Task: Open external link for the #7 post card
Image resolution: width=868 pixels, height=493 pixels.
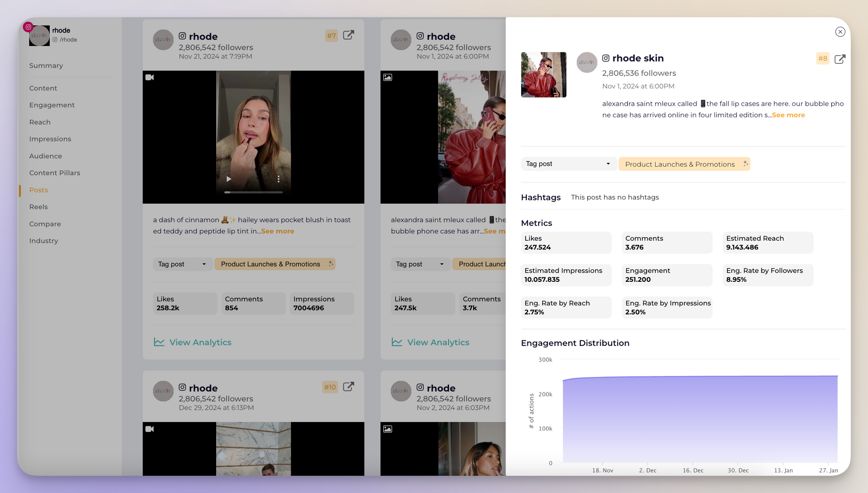Action: [x=349, y=35]
